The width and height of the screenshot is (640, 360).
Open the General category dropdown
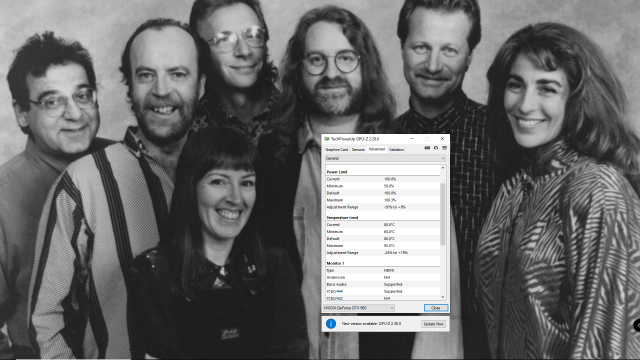385,158
